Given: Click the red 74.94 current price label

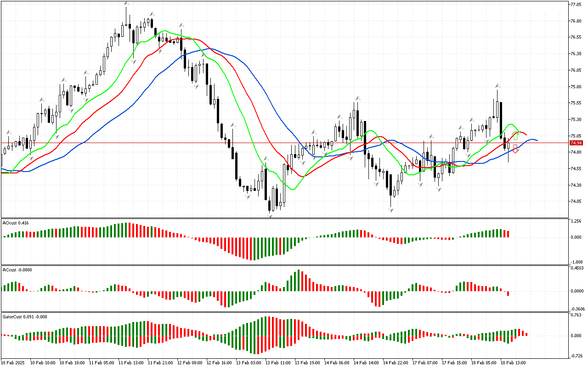Looking at the screenshot, I should tap(576, 143).
